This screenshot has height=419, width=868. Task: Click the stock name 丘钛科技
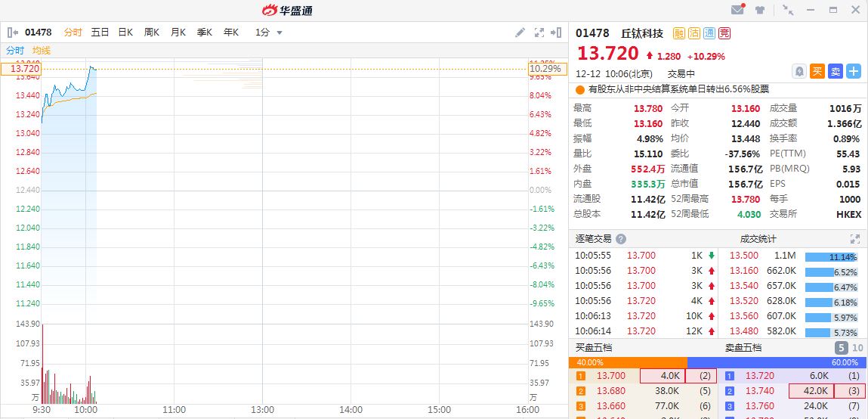(x=642, y=33)
